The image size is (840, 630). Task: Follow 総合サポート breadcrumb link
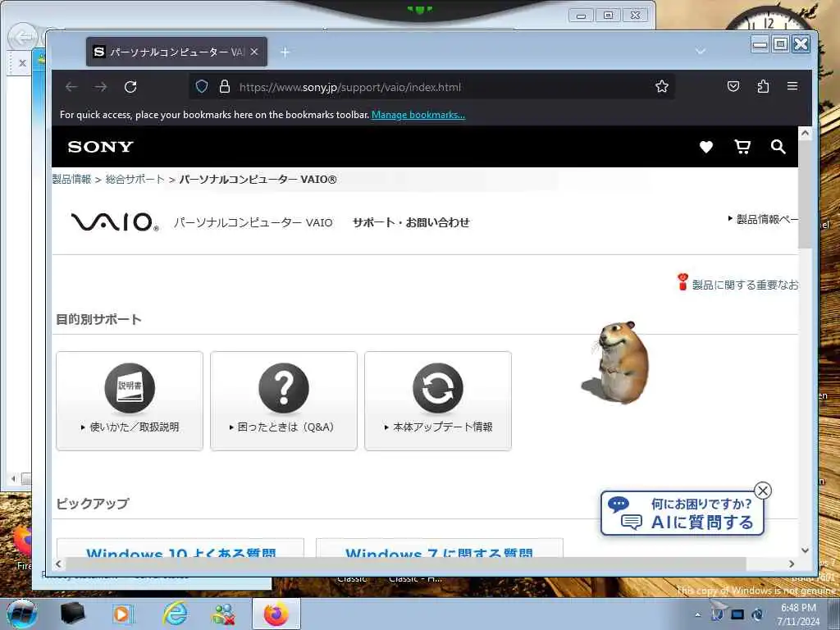pos(135,180)
